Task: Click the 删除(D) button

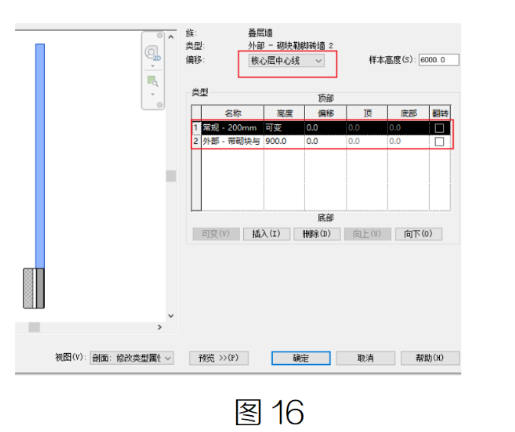Action: (317, 234)
